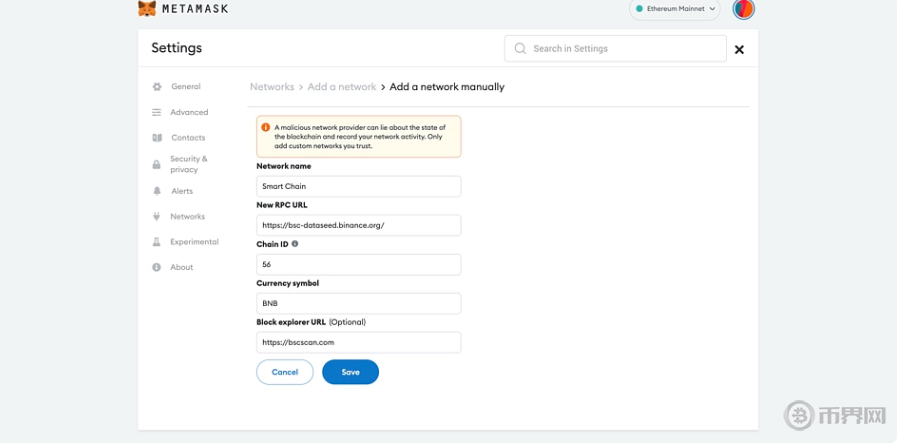
Task: Close the Settings page
Action: coord(739,49)
